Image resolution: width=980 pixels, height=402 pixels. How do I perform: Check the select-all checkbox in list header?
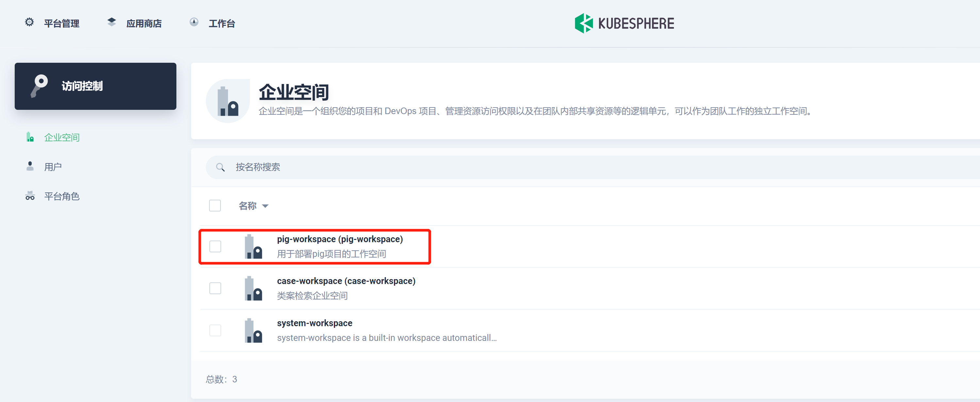215,206
